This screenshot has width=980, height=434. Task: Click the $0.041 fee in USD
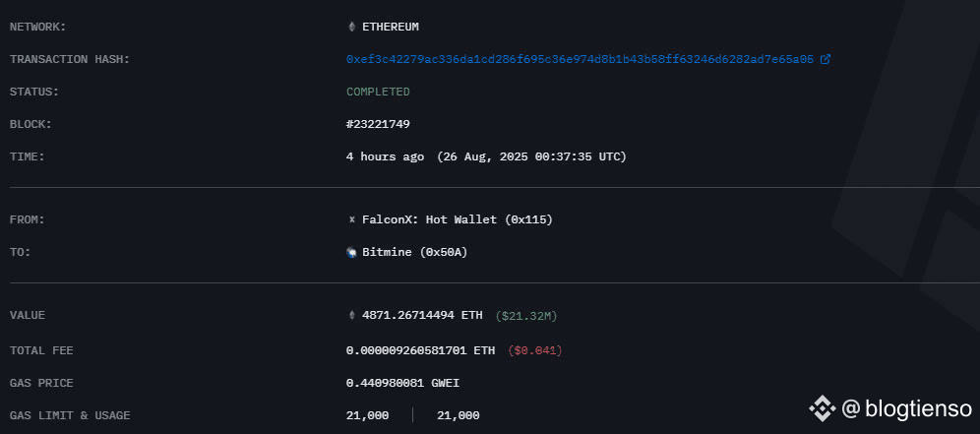534,350
